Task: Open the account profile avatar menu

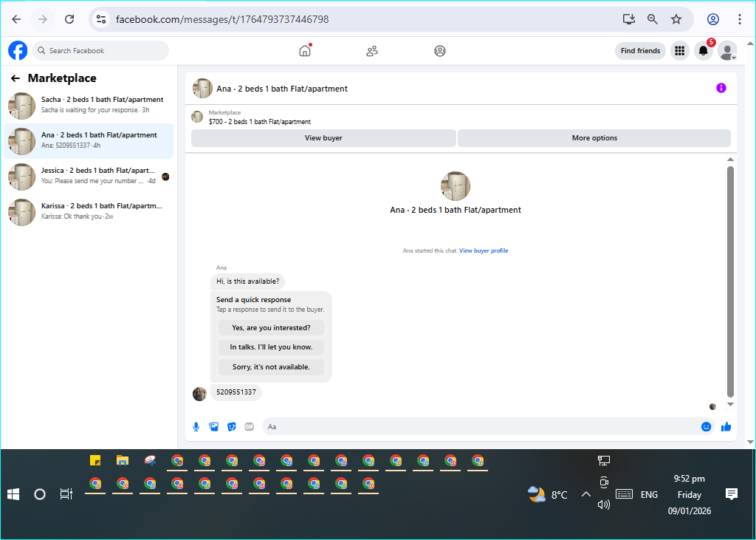Action: 727,51
